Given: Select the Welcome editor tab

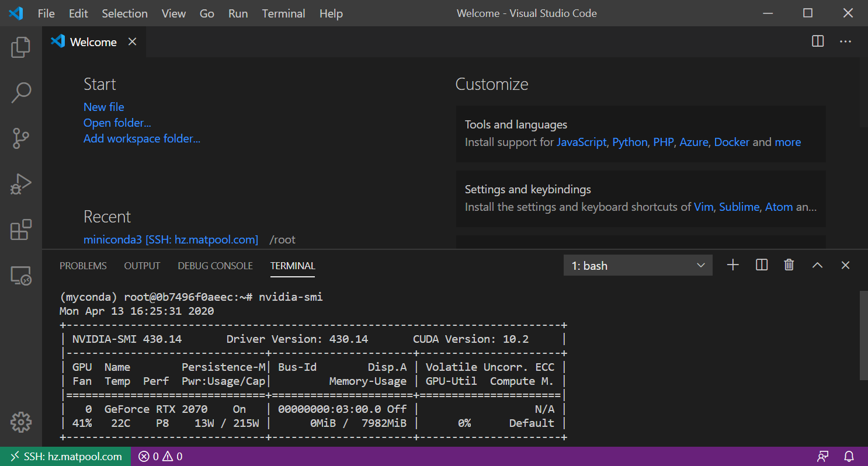Looking at the screenshot, I should coord(93,42).
